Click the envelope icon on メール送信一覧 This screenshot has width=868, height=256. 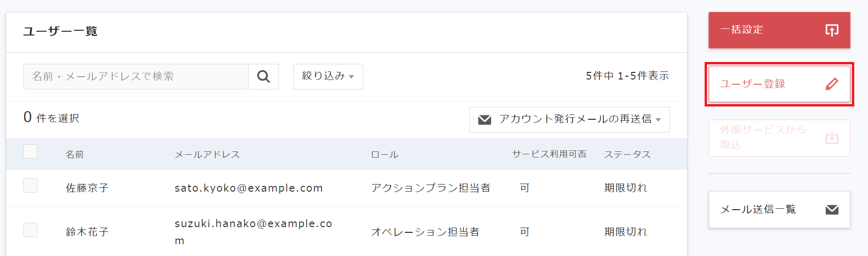click(832, 210)
